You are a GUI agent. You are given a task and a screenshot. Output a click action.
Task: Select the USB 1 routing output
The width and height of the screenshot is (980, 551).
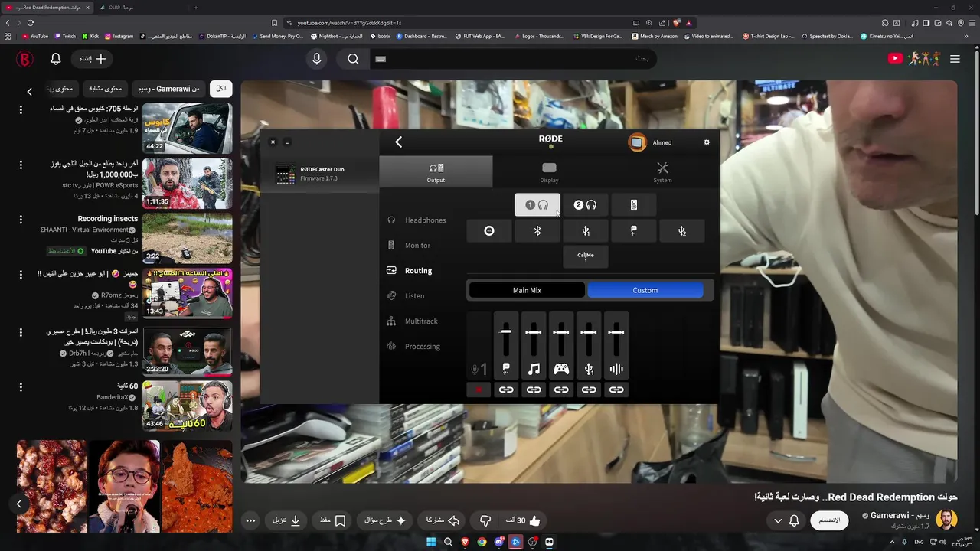[x=586, y=231]
